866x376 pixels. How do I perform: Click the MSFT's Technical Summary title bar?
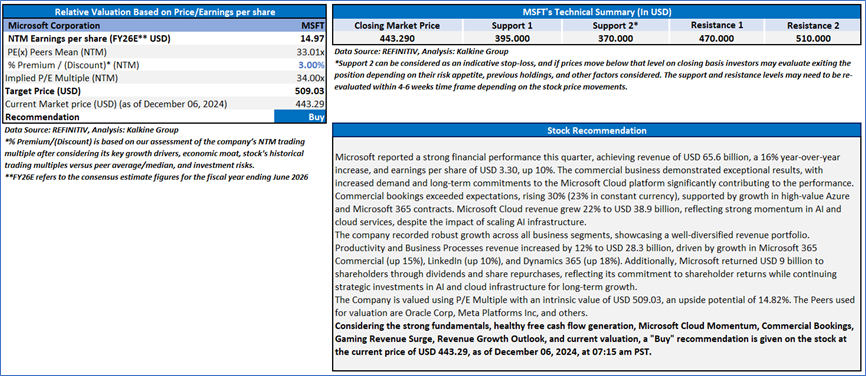(596, 11)
